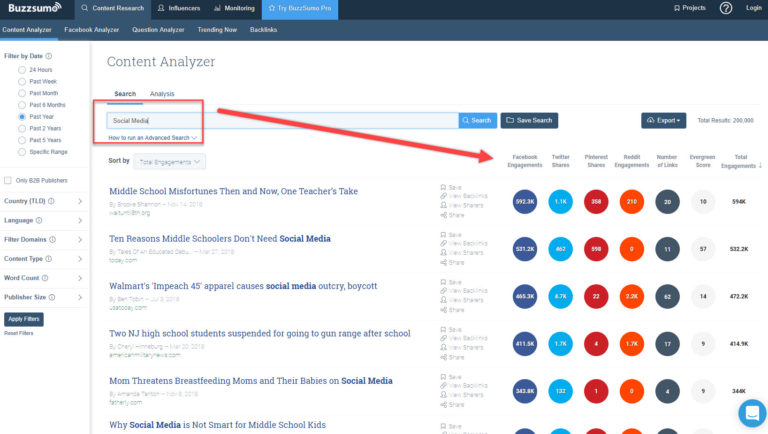Image resolution: width=768 pixels, height=434 pixels.
Task: Click 2.2K Reddit engagements circle
Action: coord(632,296)
